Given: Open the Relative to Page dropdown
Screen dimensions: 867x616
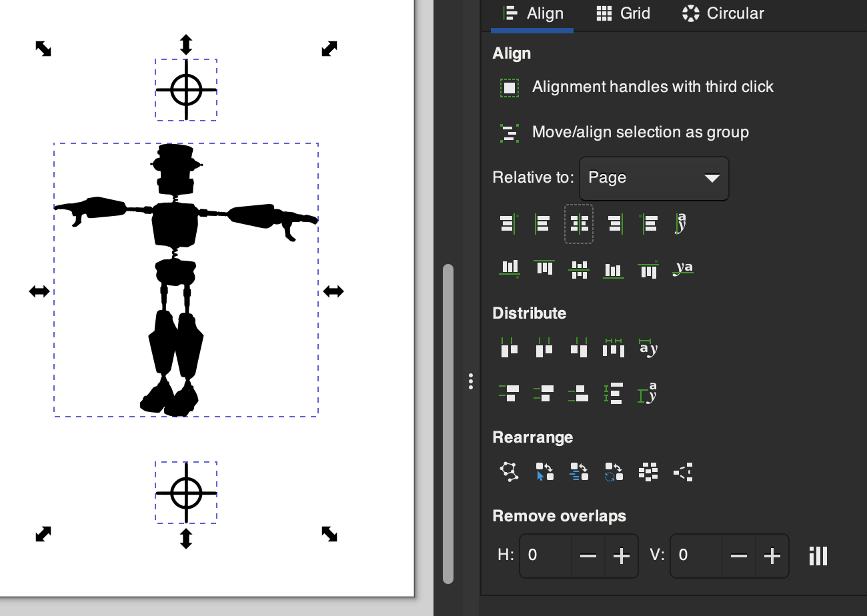Looking at the screenshot, I should point(654,178).
